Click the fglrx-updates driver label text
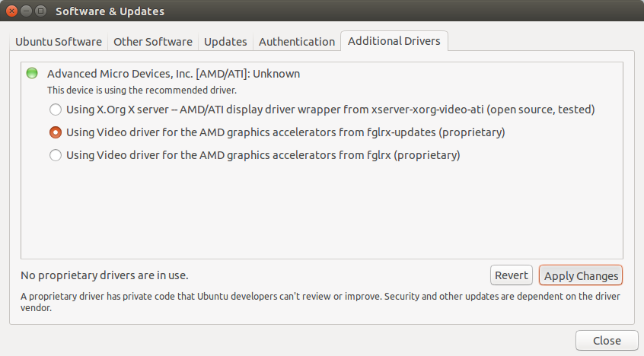This screenshot has height=356, width=644. (285, 132)
